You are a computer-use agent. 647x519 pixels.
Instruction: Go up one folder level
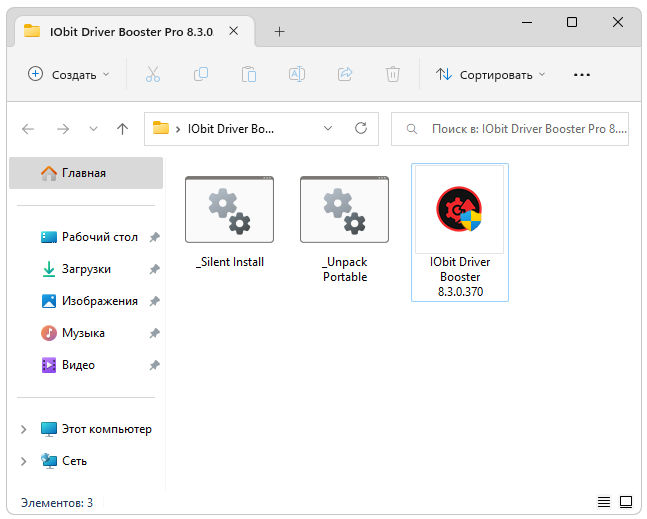(122, 129)
